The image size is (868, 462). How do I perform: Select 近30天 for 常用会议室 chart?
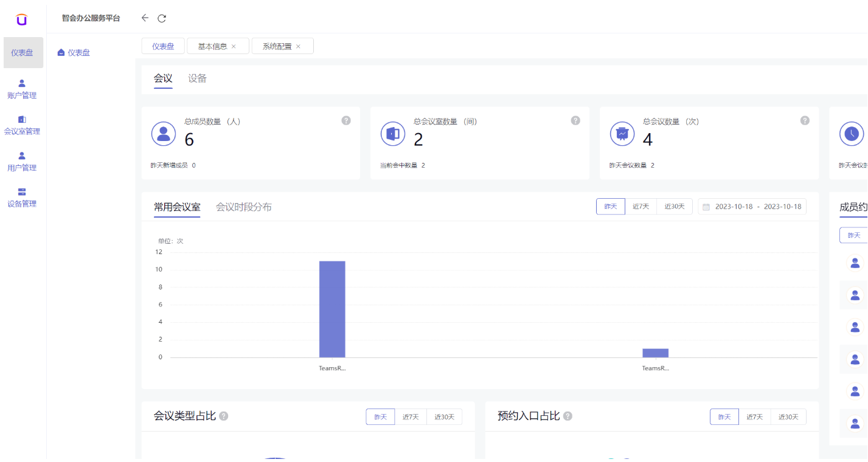coord(675,207)
